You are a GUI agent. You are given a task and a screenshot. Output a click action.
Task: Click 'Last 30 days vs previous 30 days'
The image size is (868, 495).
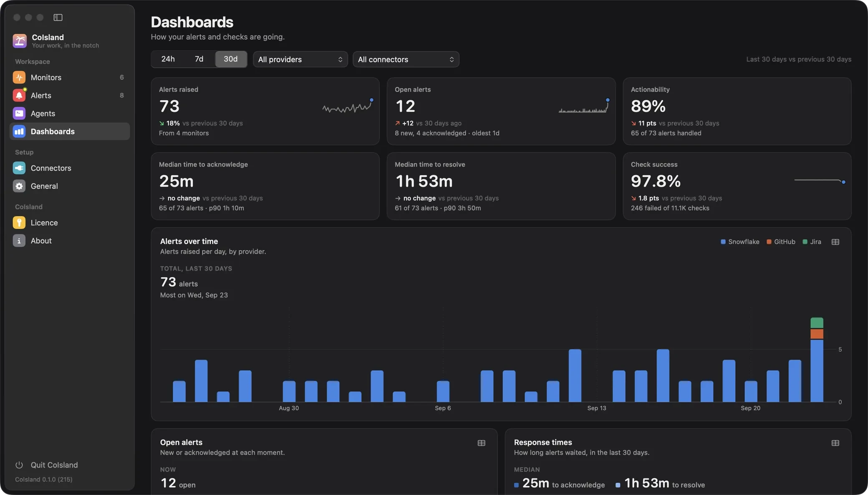pyautogui.click(x=799, y=59)
